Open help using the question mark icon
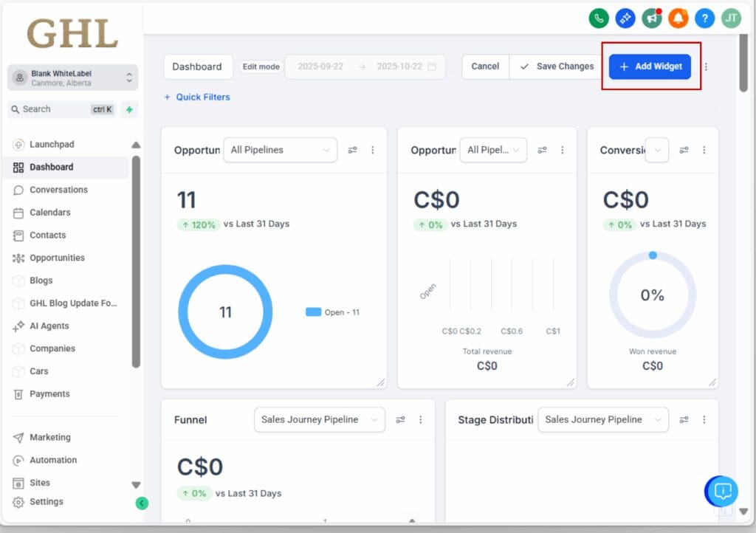The height and width of the screenshot is (533, 756). coord(704,18)
